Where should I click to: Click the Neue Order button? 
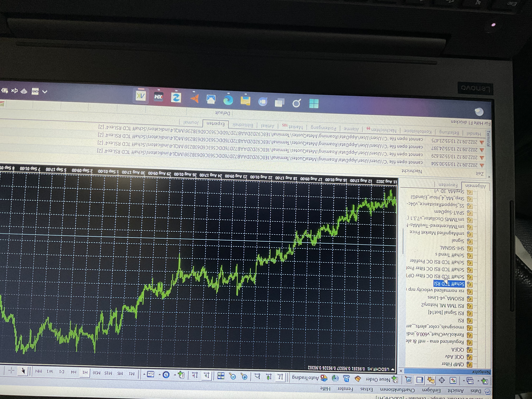(x=382, y=379)
